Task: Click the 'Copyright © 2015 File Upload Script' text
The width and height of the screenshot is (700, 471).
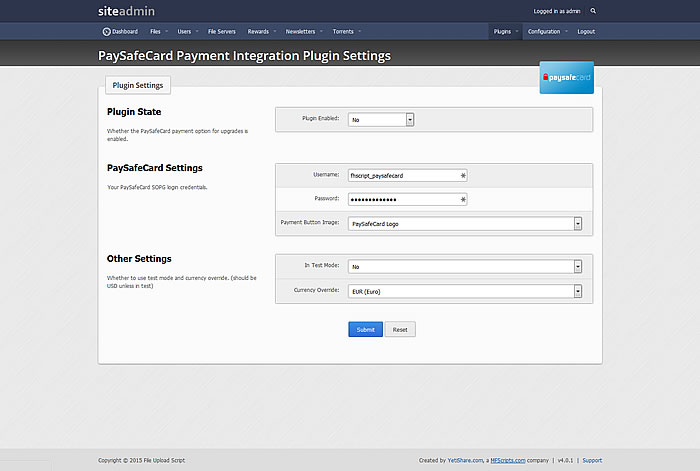Action: pyautogui.click(x=142, y=460)
